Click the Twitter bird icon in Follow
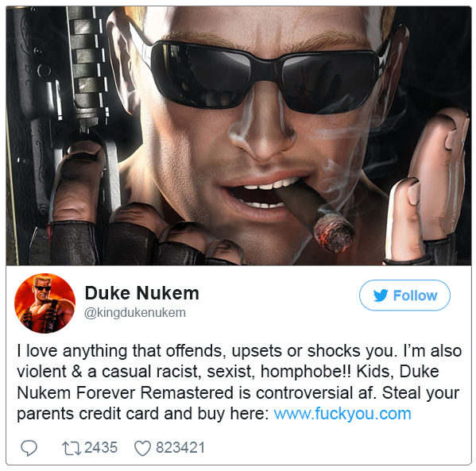Image resolution: width=476 pixels, height=471 pixels. tap(381, 295)
